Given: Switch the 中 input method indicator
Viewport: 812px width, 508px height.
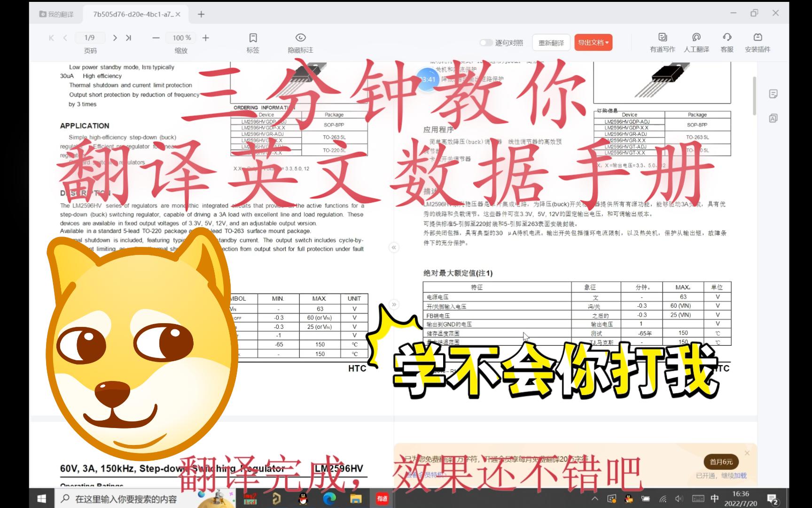Looking at the screenshot, I should click(x=714, y=499).
